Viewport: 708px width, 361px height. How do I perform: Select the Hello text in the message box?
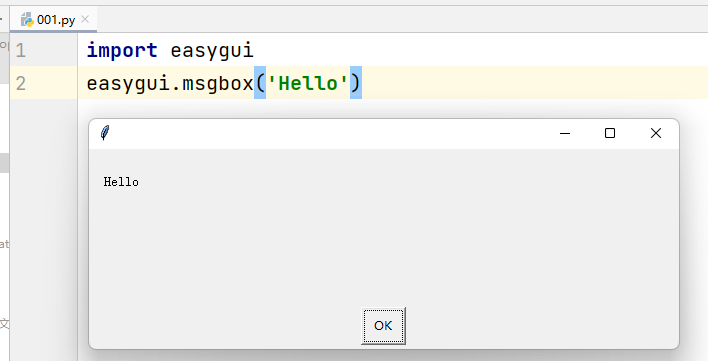coord(121,182)
